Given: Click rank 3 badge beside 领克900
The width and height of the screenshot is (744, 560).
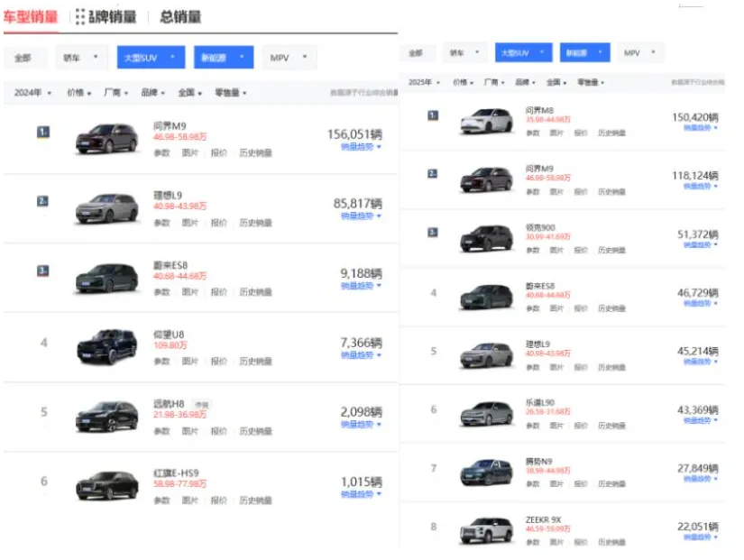Looking at the screenshot, I should (432, 232).
